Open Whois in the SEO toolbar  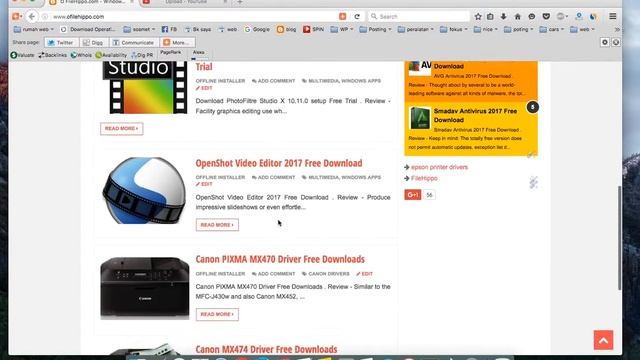coord(81,55)
